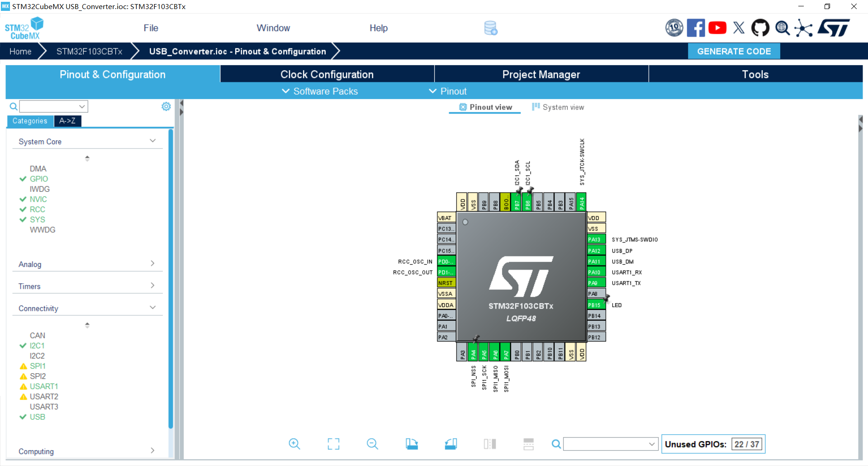Click the settings gear in categories panel
This screenshot has height=466, width=868.
click(x=166, y=106)
